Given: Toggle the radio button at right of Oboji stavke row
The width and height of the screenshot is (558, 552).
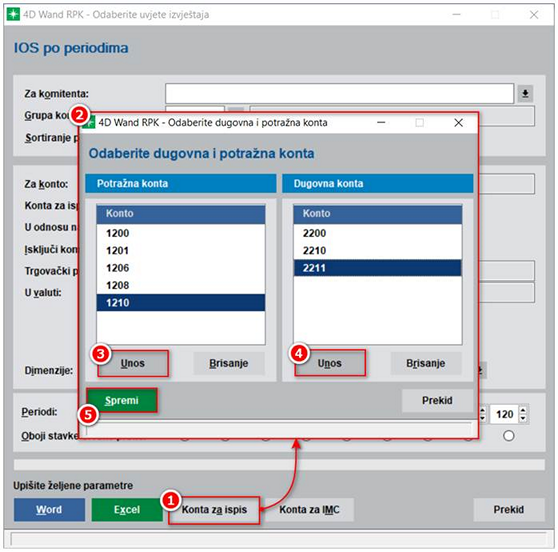Looking at the screenshot, I should [509, 436].
